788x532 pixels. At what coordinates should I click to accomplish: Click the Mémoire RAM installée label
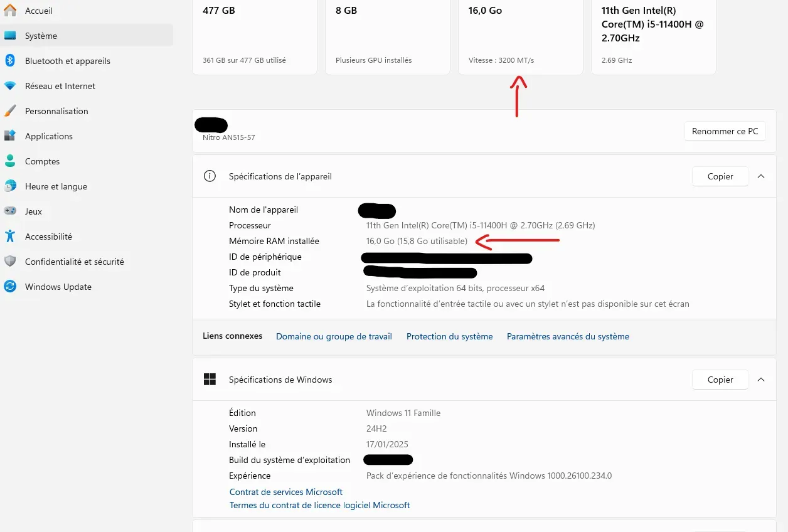(274, 241)
